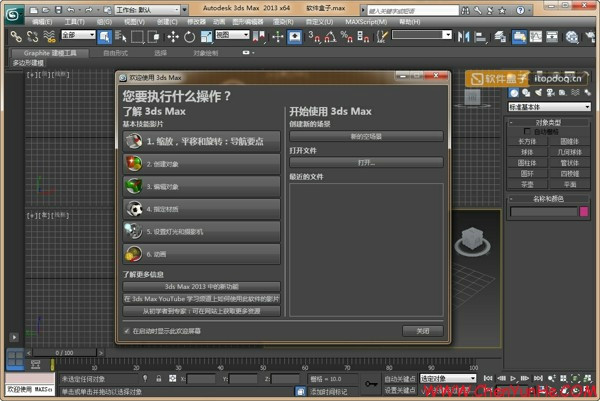Open the 帮助(H) menu
The height and width of the screenshot is (401, 600).
(409, 22)
